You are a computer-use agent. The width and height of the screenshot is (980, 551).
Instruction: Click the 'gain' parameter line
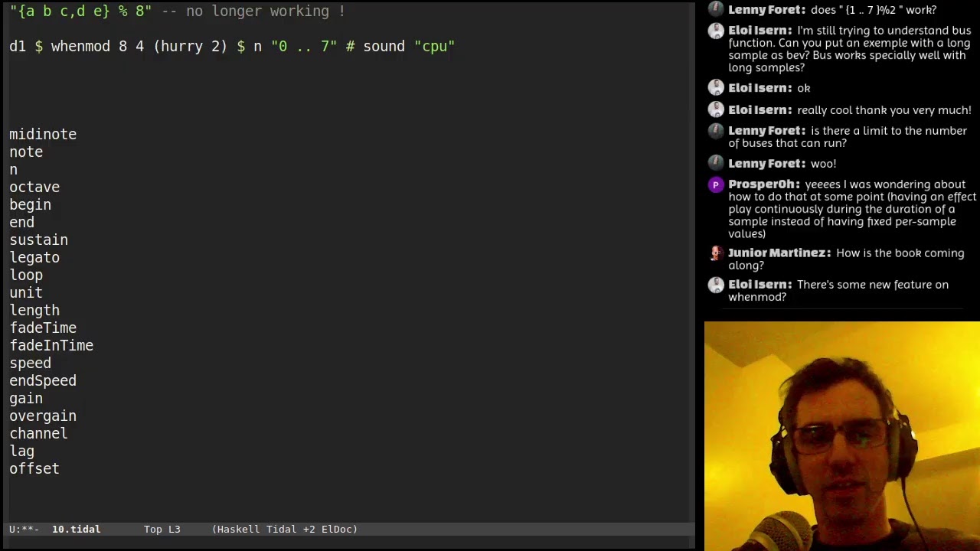tap(26, 399)
